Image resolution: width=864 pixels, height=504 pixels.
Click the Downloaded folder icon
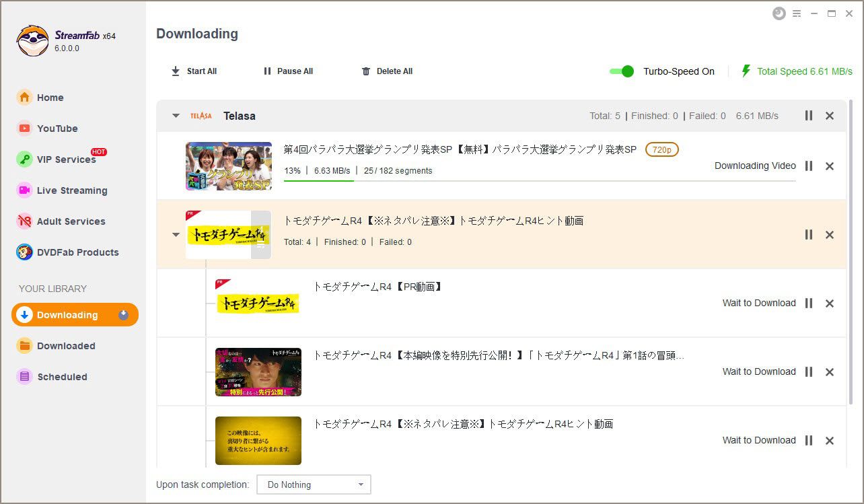[x=24, y=346]
